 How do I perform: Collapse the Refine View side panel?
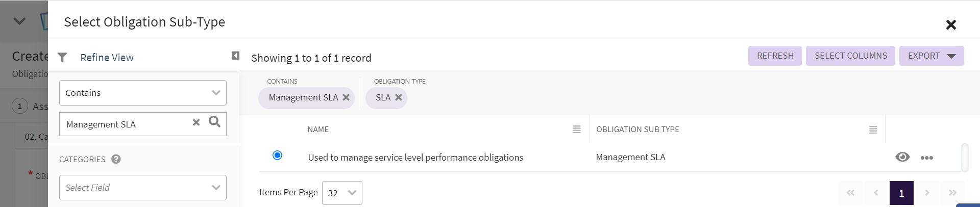(x=235, y=56)
